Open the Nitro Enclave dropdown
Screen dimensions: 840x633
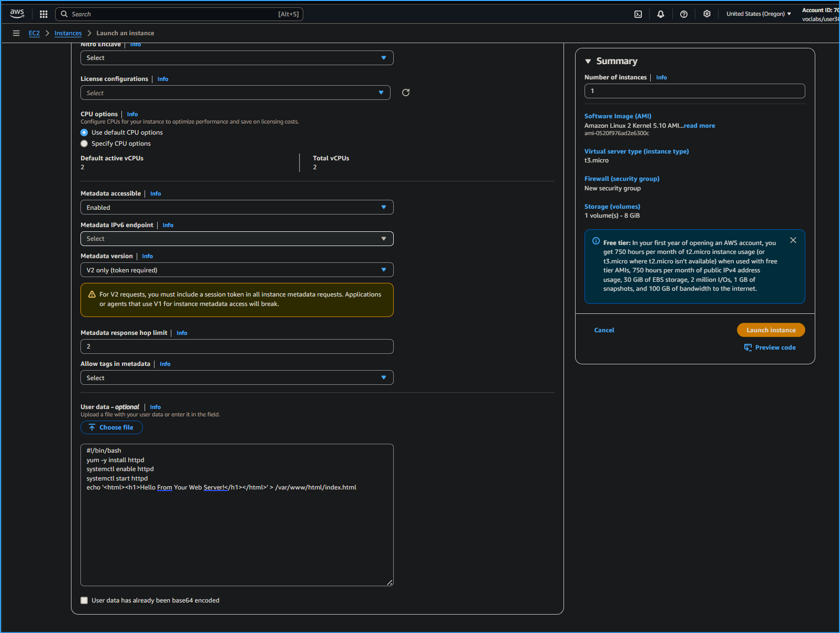click(x=237, y=58)
